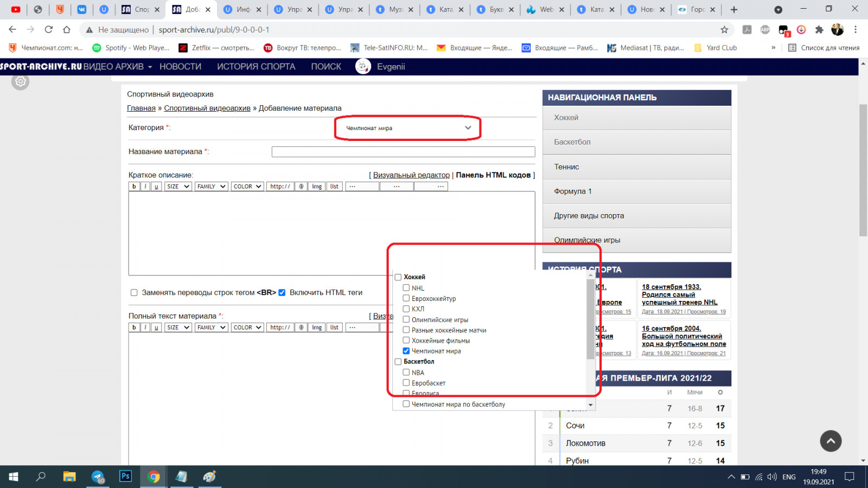Click the browser home icon

point(67,30)
